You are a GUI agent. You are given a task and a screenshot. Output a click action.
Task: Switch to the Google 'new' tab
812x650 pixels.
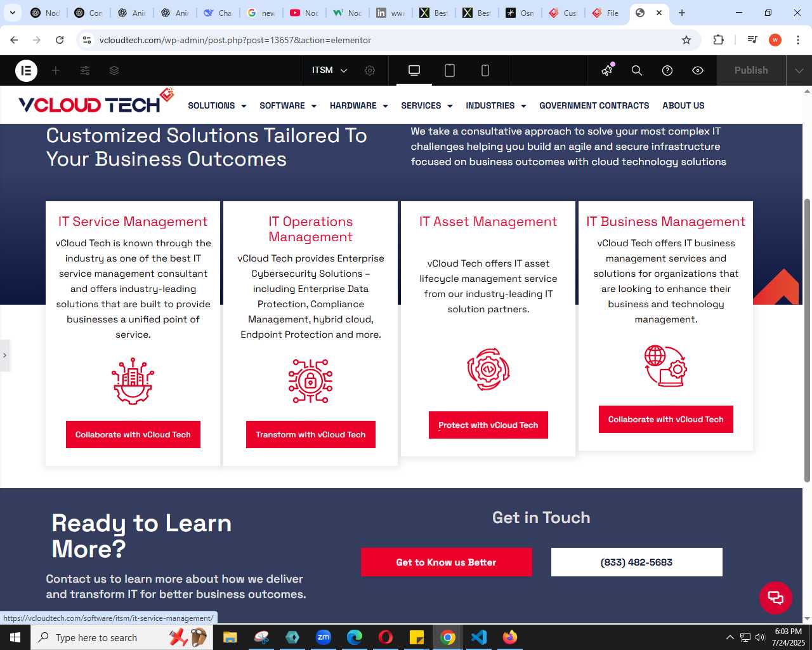pos(261,13)
